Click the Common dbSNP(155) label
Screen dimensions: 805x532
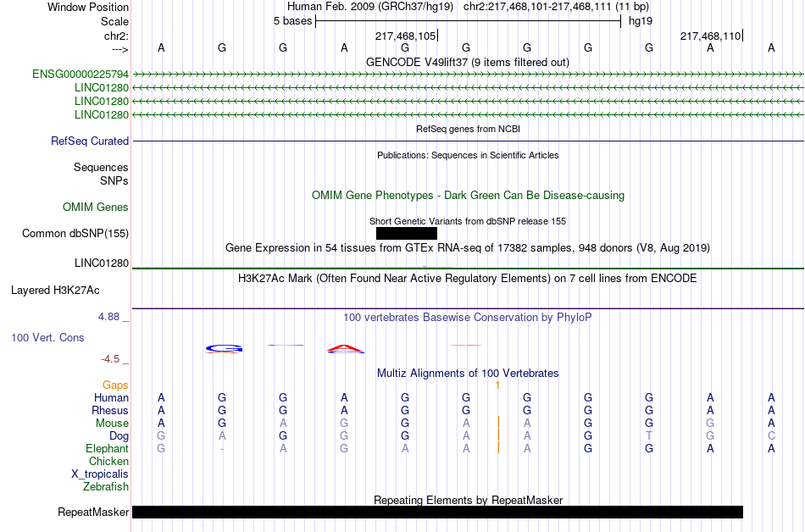tap(75, 234)
